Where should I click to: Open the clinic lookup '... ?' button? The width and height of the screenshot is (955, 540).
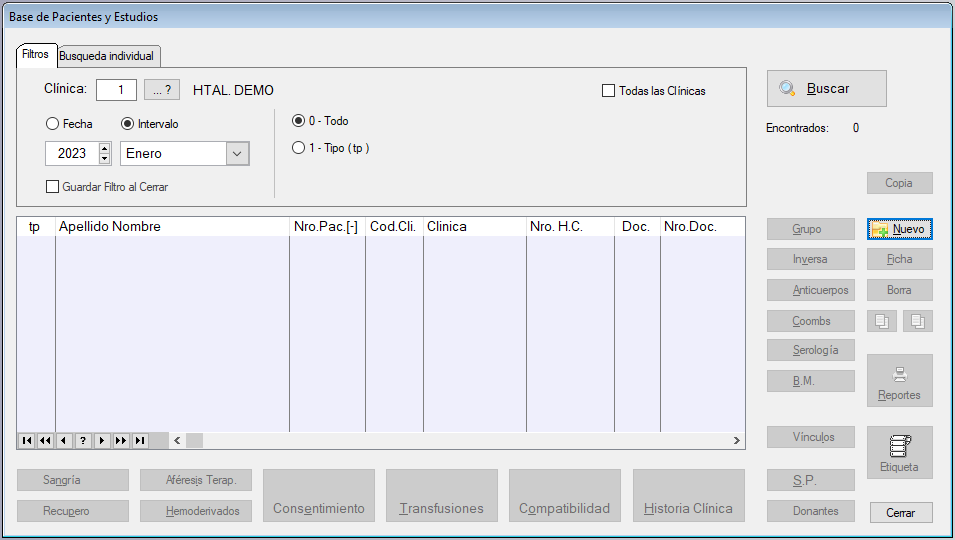tap(161, 90)
